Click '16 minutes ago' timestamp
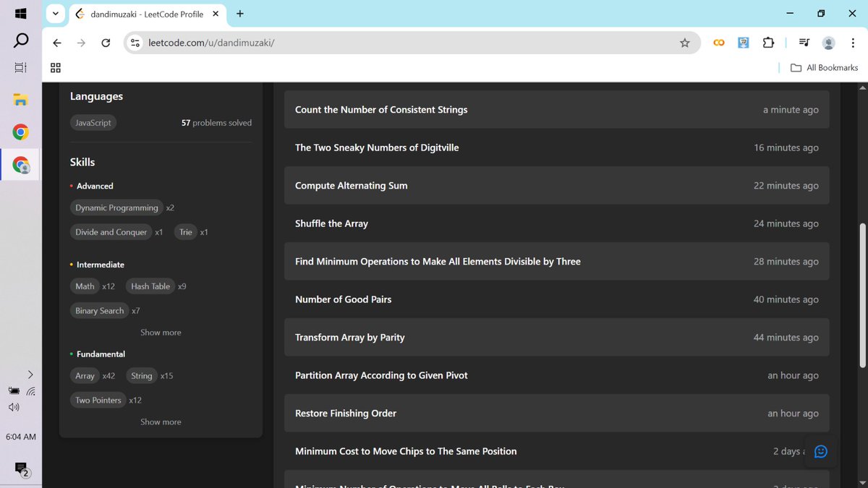 point(786,147)
